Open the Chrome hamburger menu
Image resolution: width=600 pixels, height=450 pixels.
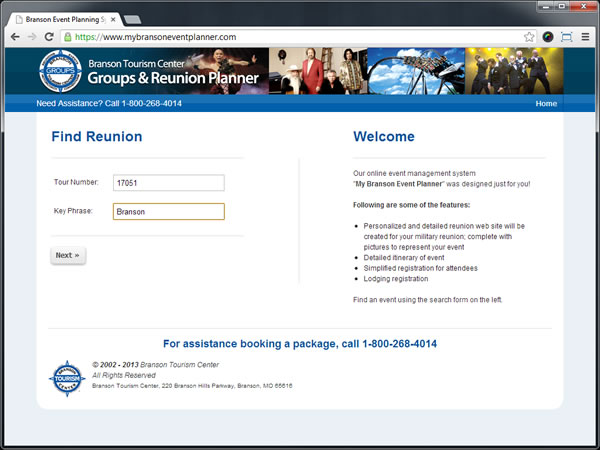click(585, 37)
